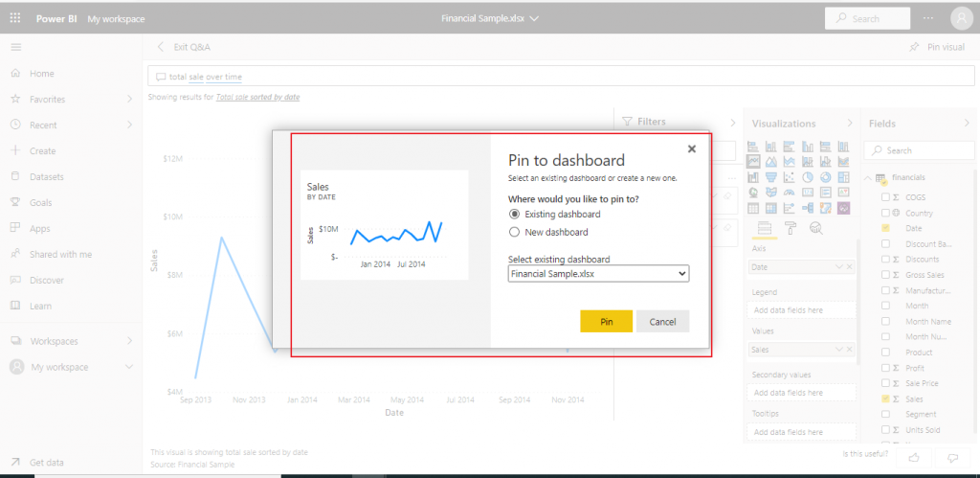Select the pie chart visualization
The width and height of the screenshot is (980, 478).
point(808,177)
